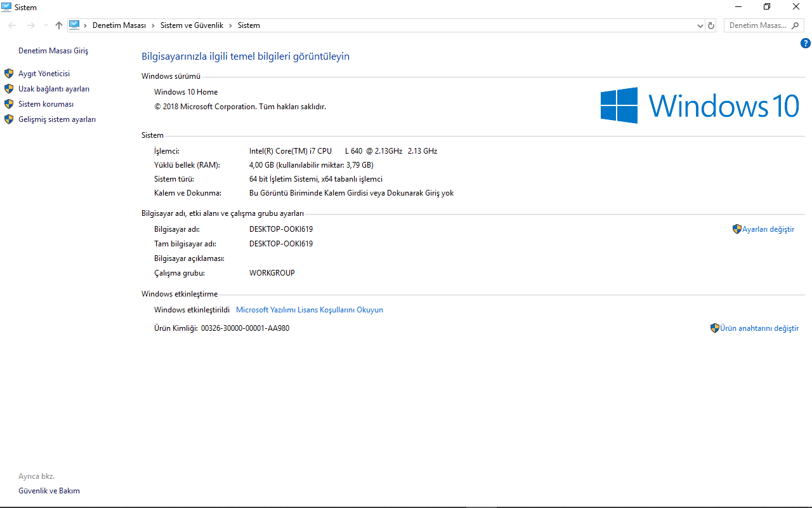Open Aygıt Yöneticisi

click(x=44, y=74)
